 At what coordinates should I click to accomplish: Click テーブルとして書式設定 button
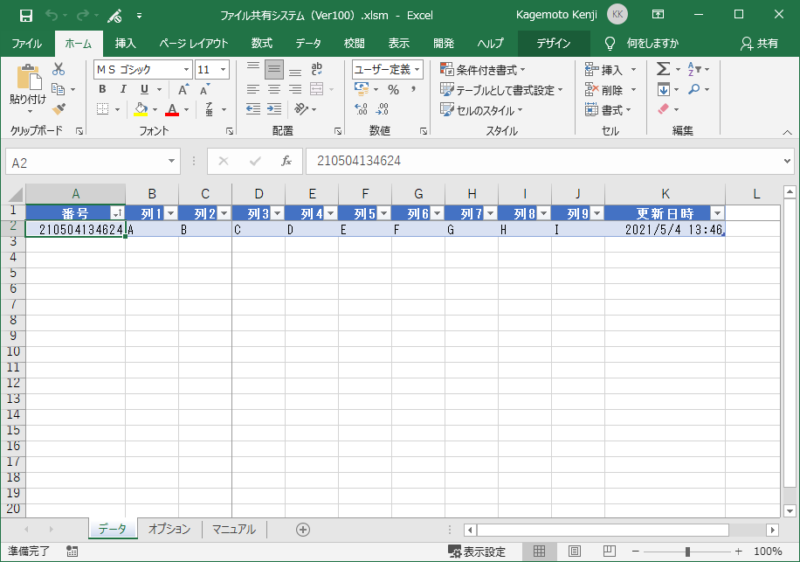coord(502,90)
